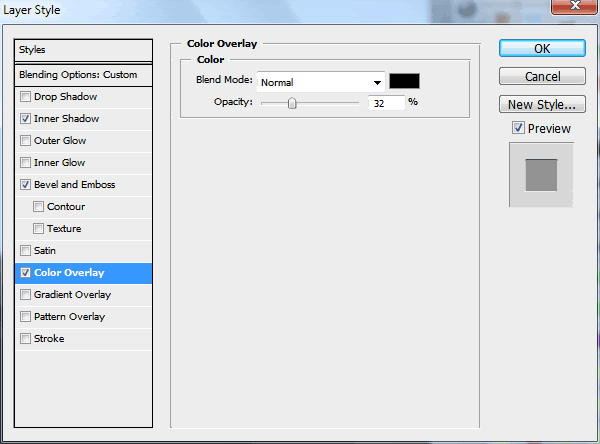Image resolution: width=600 pixels, height=444 pixels.
Task: Open the Styles section header
Action: point(84,50)
